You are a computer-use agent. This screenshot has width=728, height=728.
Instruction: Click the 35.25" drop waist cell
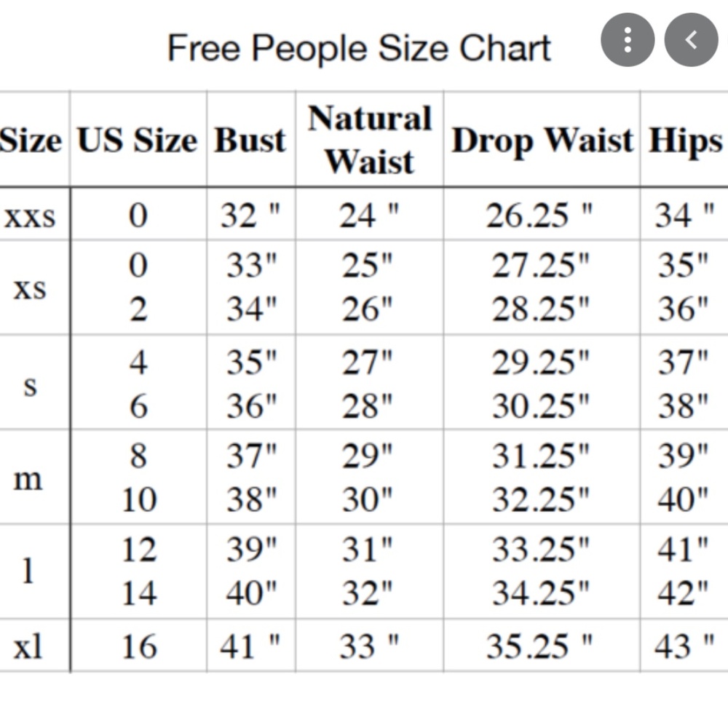(x=539, y=646)
